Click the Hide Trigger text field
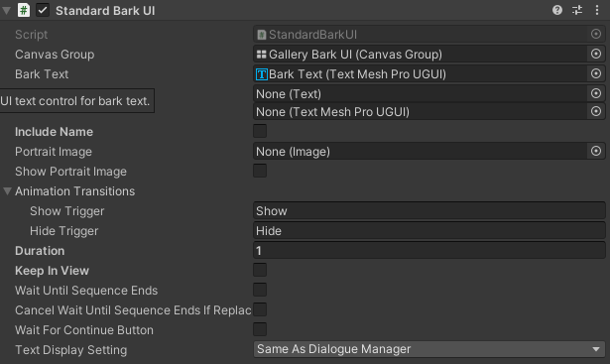The image size is (610, 364). (429, 231)
